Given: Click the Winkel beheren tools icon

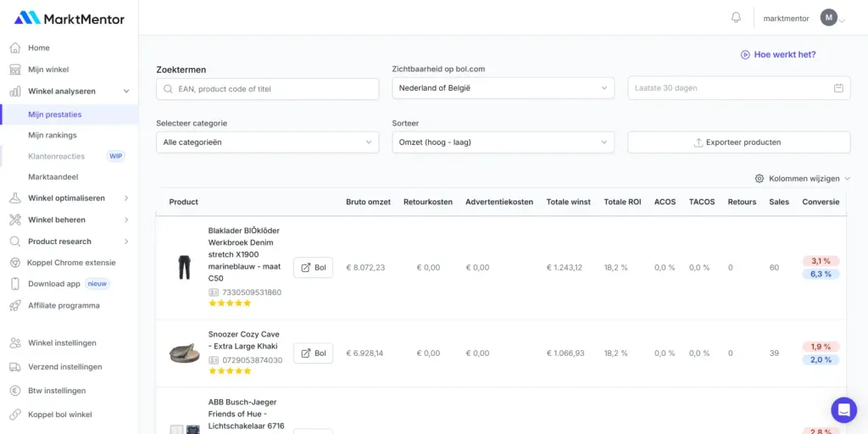Looking at the screenshot, I should [x=15, y=220].
